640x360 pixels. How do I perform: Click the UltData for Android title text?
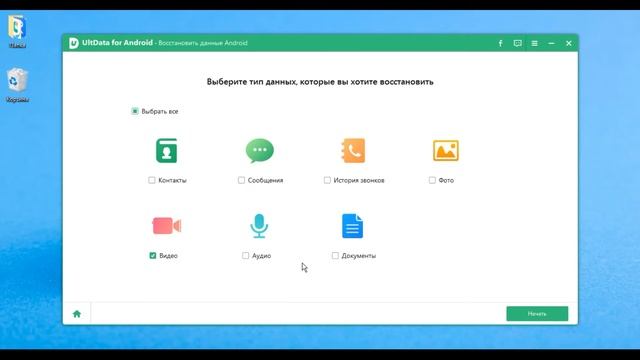coord(117,42)
